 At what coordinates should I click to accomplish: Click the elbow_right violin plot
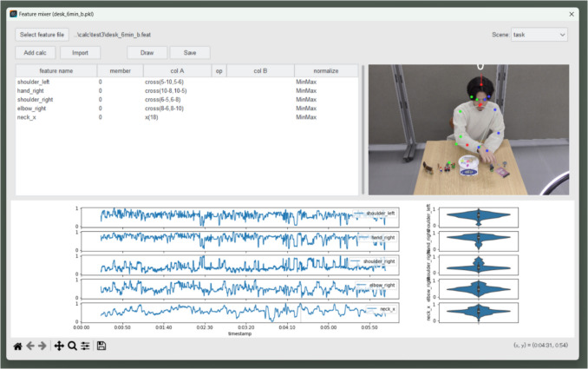pyautogui.click(x=479, y=288)
